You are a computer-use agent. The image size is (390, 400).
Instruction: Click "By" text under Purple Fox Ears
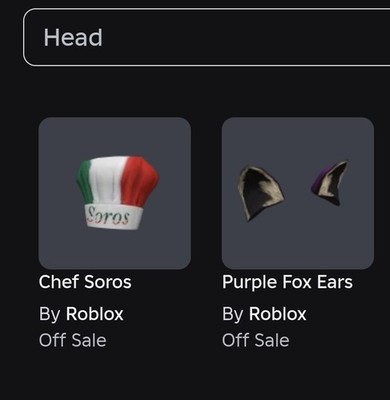pos(232,315)
